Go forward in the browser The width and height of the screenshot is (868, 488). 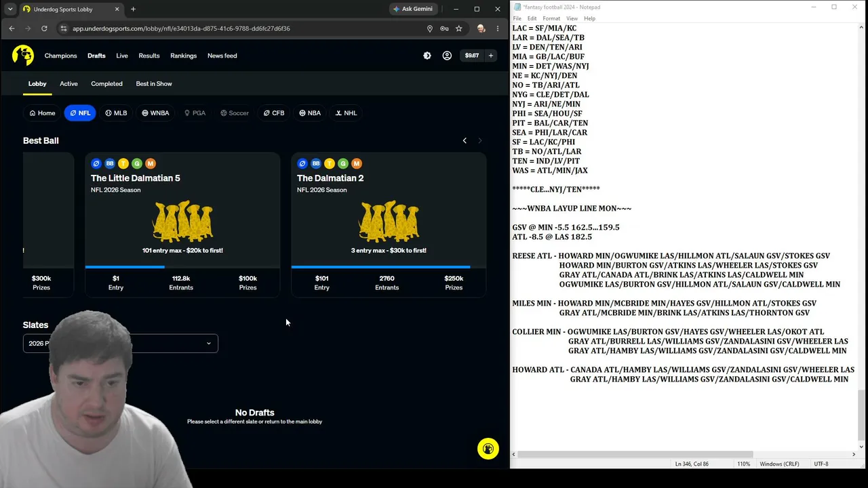point(28,28)
